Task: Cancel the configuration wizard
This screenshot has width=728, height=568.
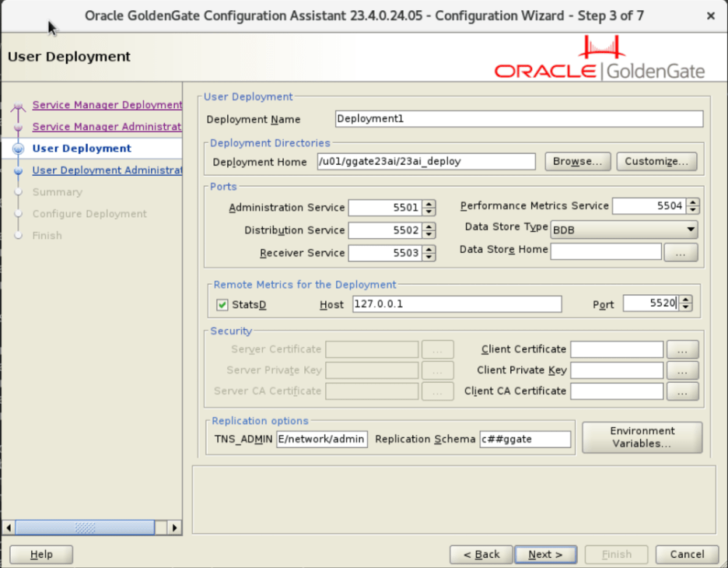Action: tap(687, 555)
